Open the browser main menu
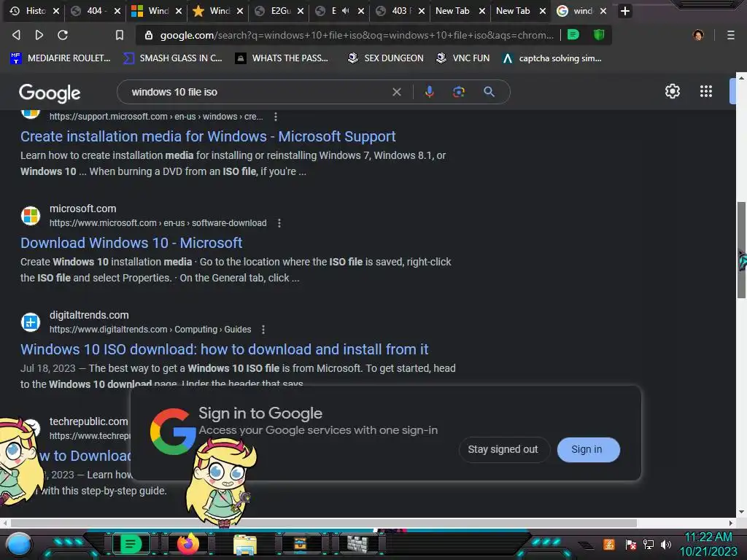The image size is (747, 560). coord(730,35)
